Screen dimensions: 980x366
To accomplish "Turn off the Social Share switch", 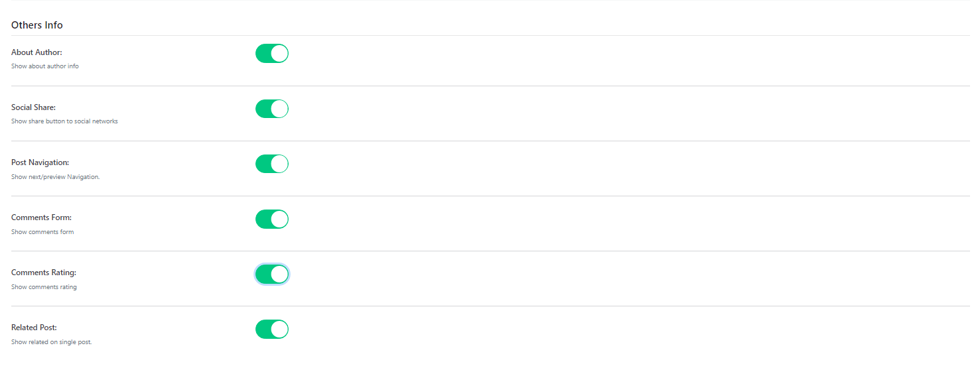I will [272, 109].
